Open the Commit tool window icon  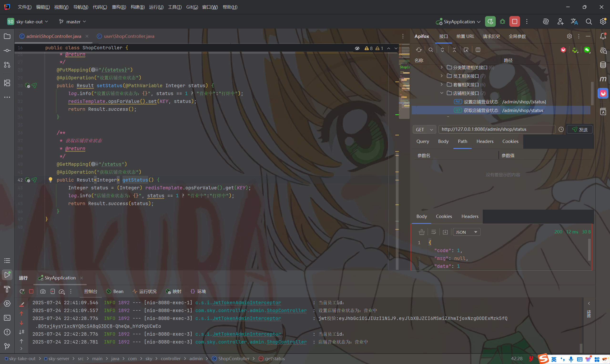(x=7, y=51)
